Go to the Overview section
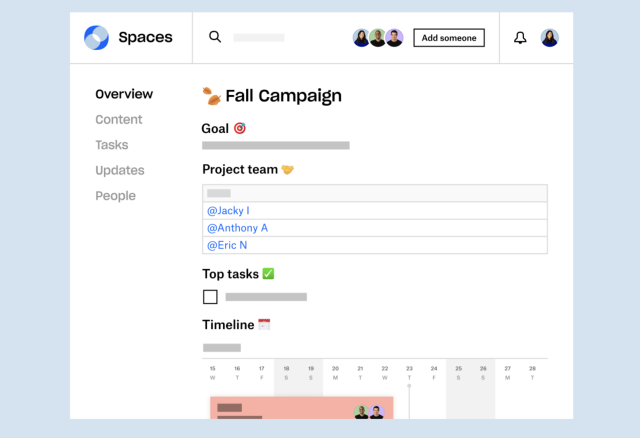Viewport: 640px width, 438px height. (x=124, y=94)
